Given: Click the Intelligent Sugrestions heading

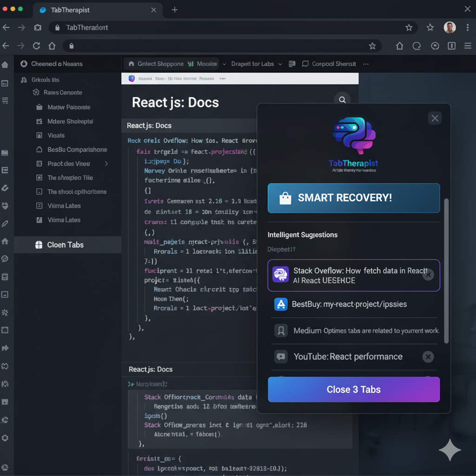Looking at the screenshot, I should tap(302, 235).
